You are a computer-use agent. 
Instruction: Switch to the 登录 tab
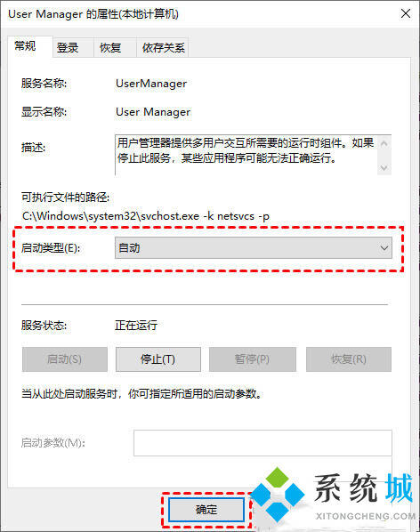tap(68, 47)
